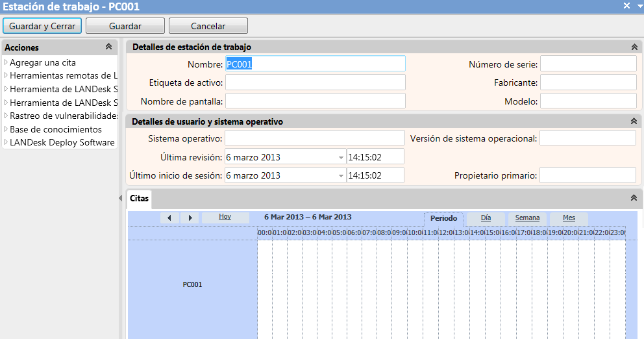Open Último inicio de sesión date dropdown
The image size is (644, 339).
click(x=341, y=175)
